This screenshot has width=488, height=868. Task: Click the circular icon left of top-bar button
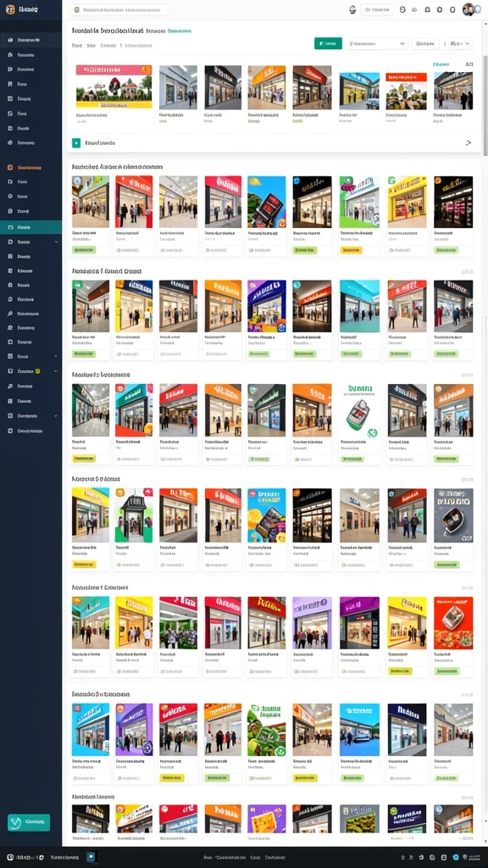pos(352,9)
